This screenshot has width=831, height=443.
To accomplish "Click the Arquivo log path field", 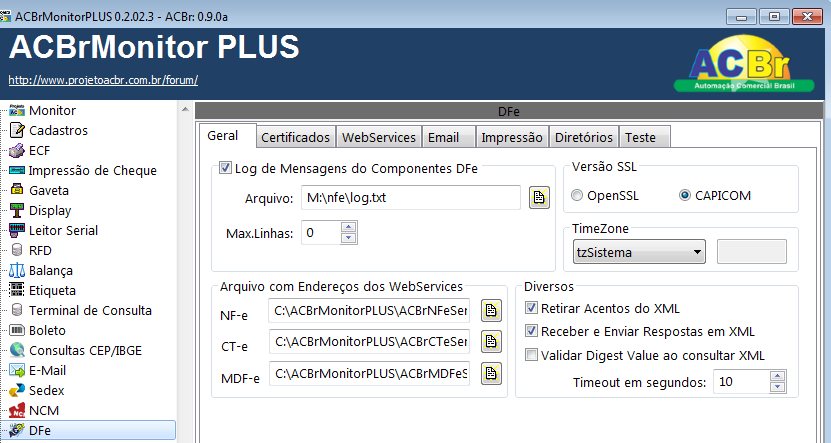I will coord(411,198).
